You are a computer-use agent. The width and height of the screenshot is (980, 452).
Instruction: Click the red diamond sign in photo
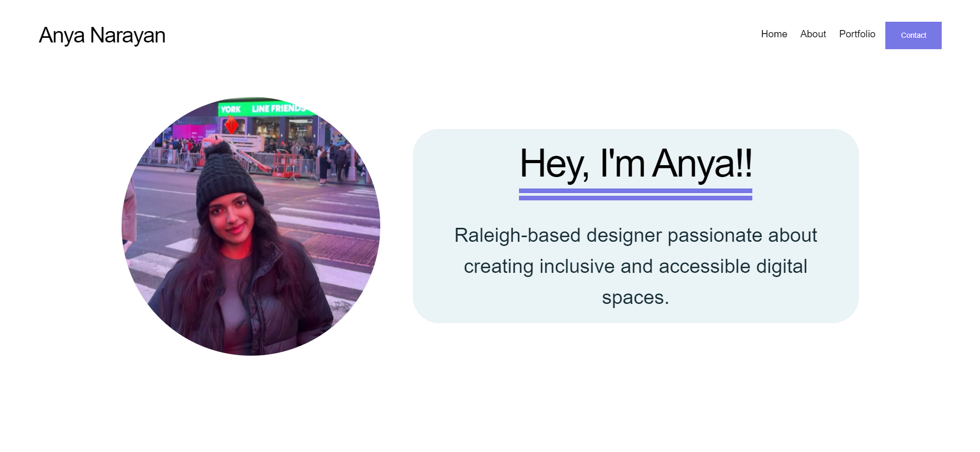pyautogui.click(x=231, y=125)
